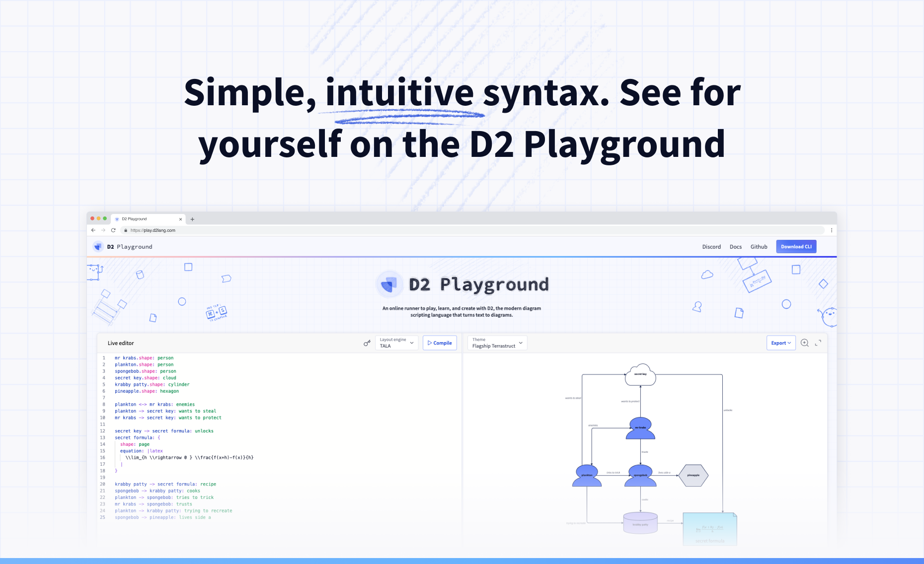Click code line 'mr krabs.shape: person'
Viewport: 924px width, 564px height.
[x=144, y=358]
